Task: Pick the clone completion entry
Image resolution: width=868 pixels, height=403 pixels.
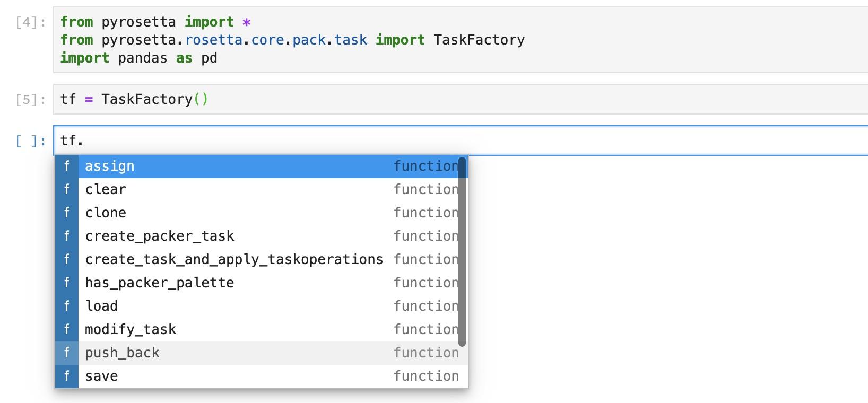Action: click(x=106, y=213)
